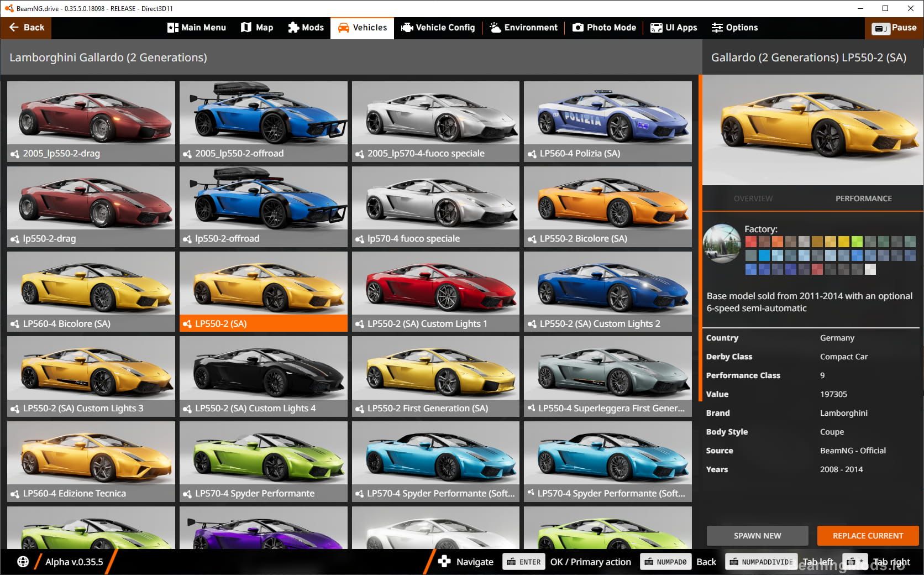
Task: Click the Back arrow button
Action: [x=26, y=28]
